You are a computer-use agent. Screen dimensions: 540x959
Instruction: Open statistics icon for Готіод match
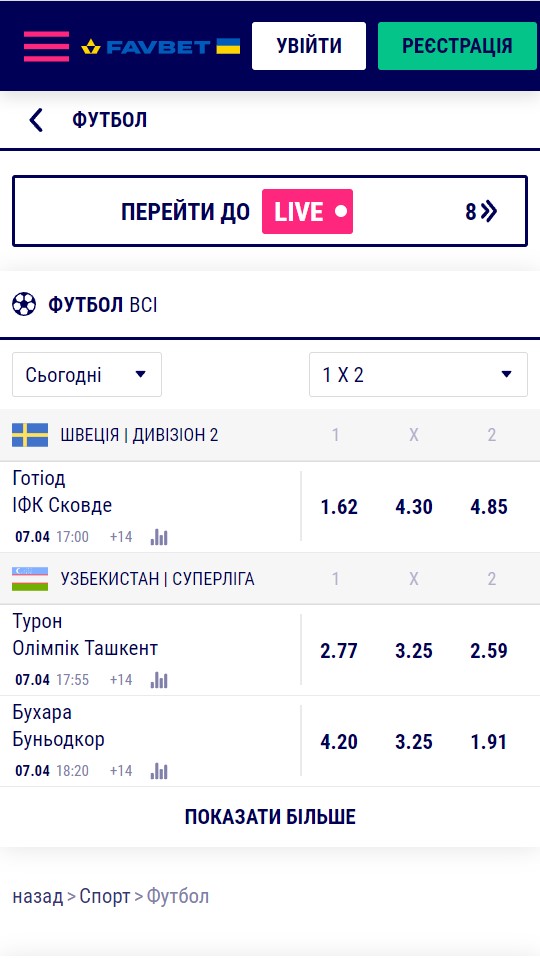pos(159,537)
